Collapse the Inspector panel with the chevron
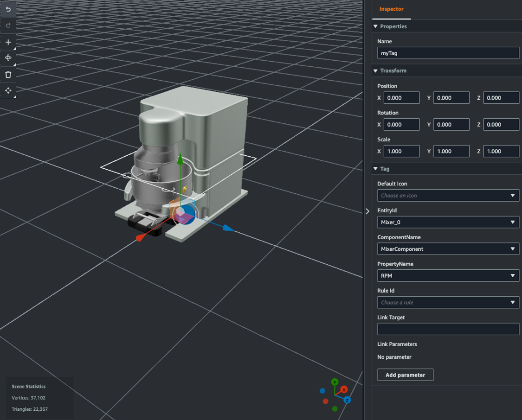522x420 pixels. (367, 212)
